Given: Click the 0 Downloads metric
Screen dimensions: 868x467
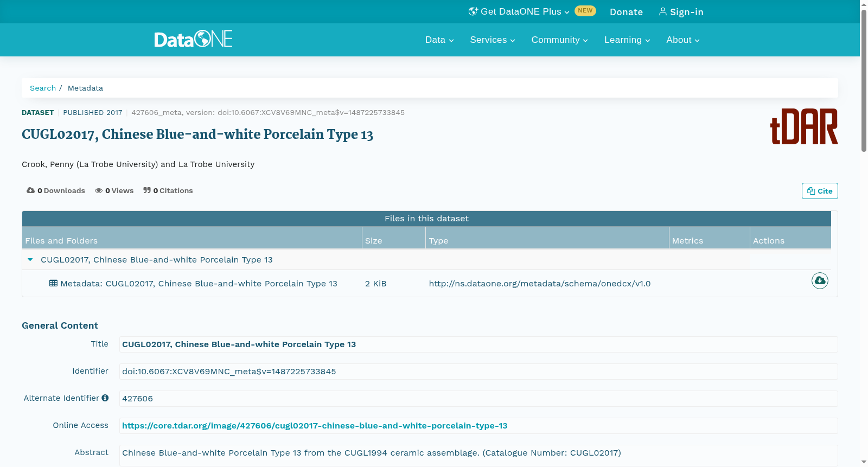Looking at the screenshot, I should [x=56, y=190].
